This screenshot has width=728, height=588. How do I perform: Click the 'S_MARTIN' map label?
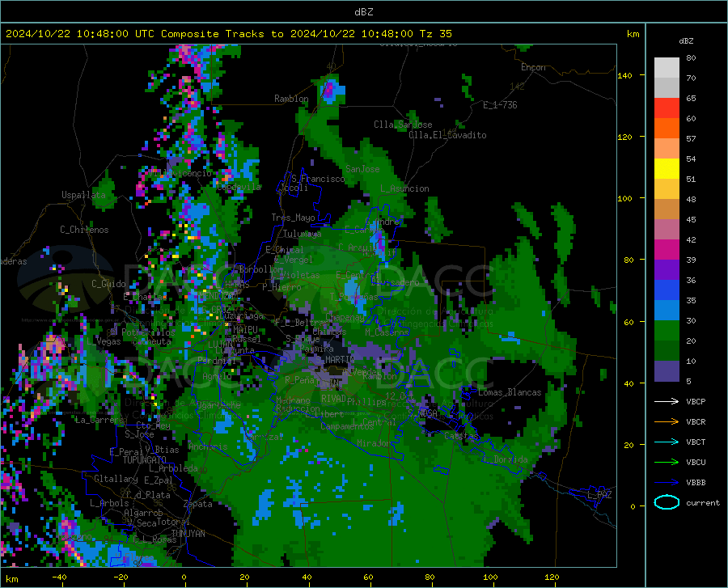click(x=335, y=360)
